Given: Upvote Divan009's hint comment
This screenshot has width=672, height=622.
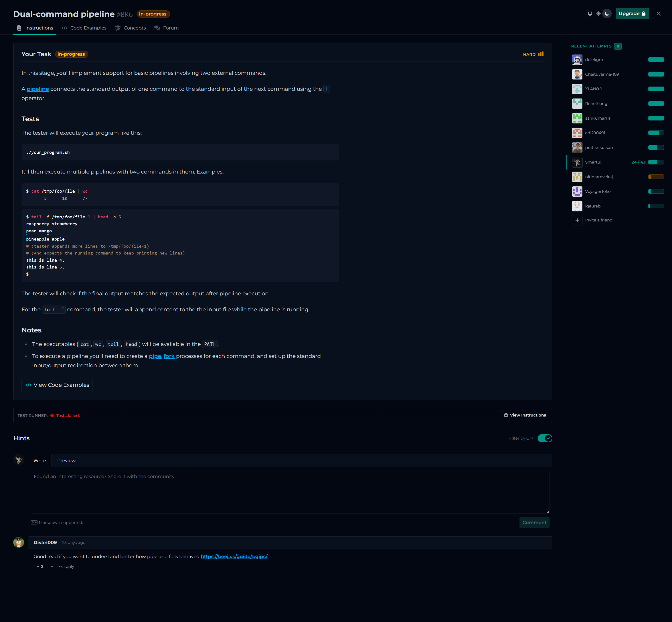Looking at the screenshot, I should point(40,567).
